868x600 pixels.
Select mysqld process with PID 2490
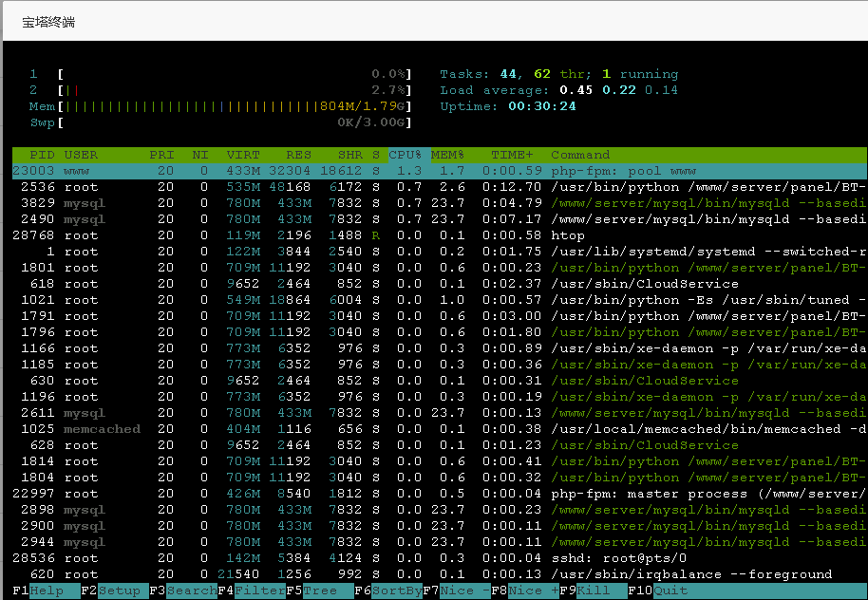click(440, 219)
